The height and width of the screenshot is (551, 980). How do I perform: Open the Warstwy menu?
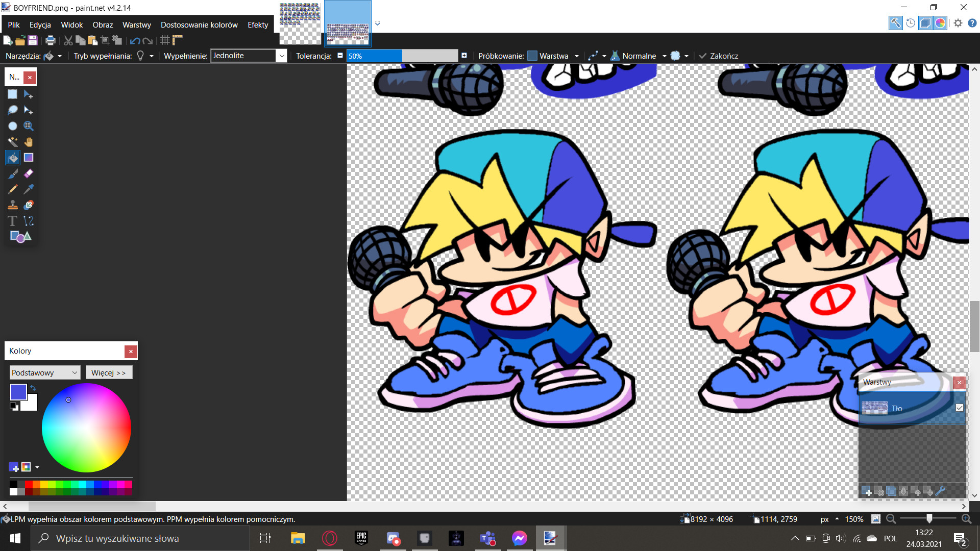point(136,24)
